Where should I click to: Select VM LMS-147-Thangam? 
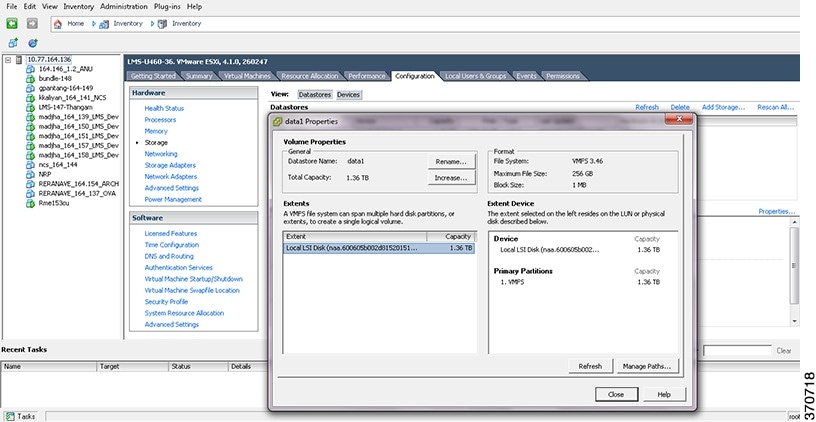pyautogui.click(x=66, y=107)
